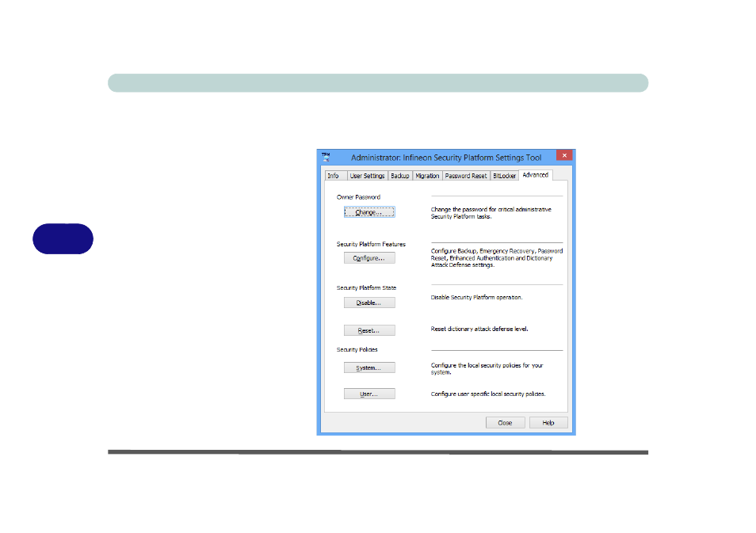Click the 'Owner Password' section label
Screen dimensions: 756x533
[x=358, y=197]
